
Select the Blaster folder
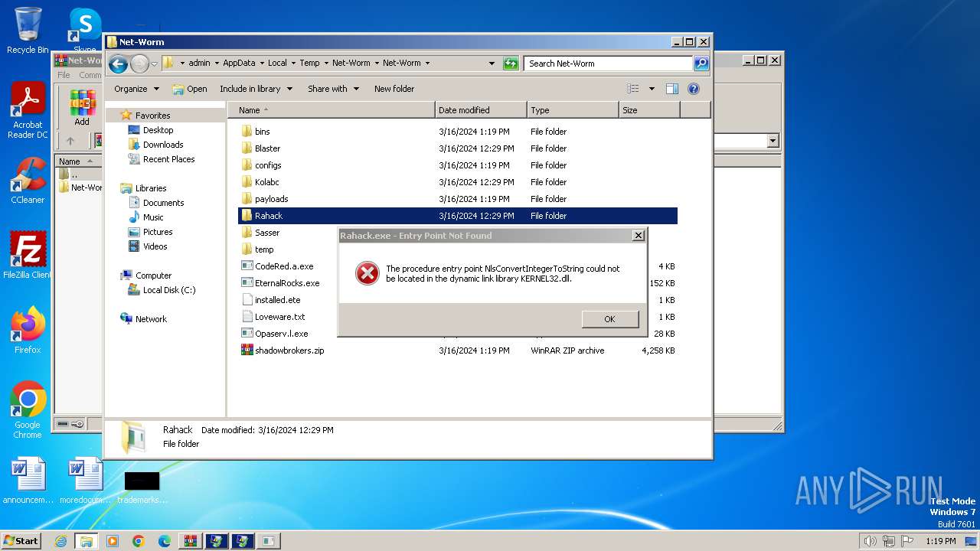458,148
